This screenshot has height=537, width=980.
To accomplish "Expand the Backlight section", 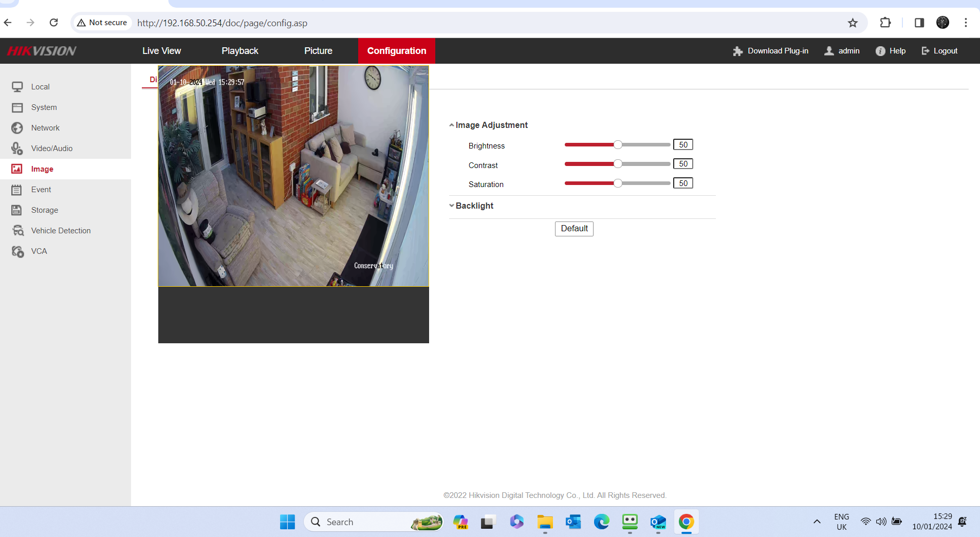I will coord(451,206).
